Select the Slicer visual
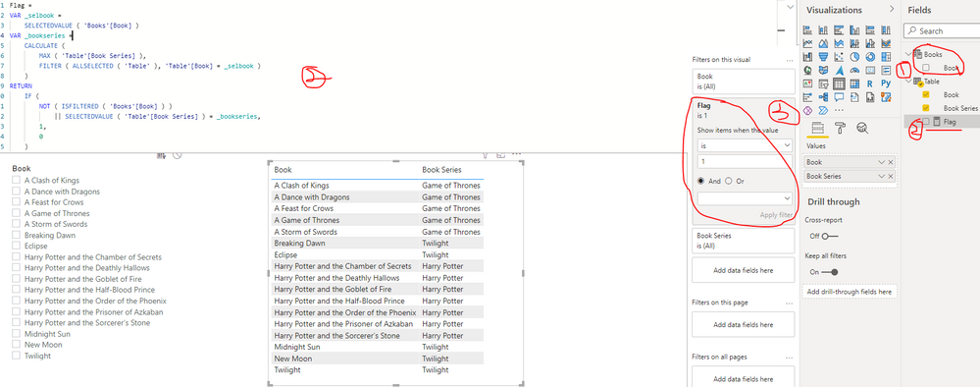The image size is (980, 387). pos(823,83)
